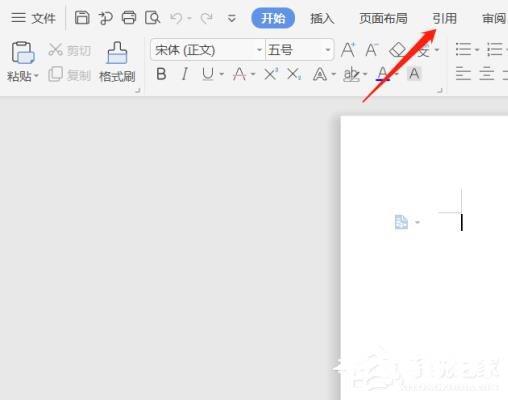Expand the text effects dropdown arrow
This screenshot has height=400, width=508.
[x=333, y=74]
